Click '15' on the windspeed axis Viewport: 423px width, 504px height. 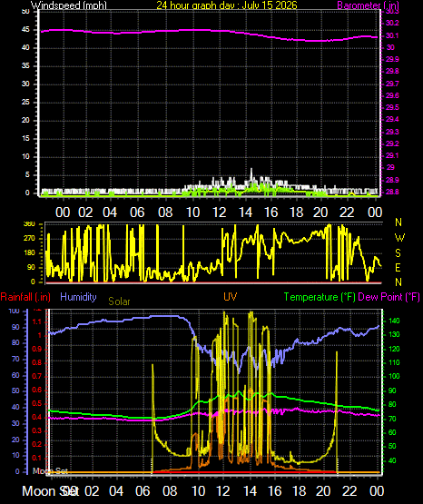(25, 139)
